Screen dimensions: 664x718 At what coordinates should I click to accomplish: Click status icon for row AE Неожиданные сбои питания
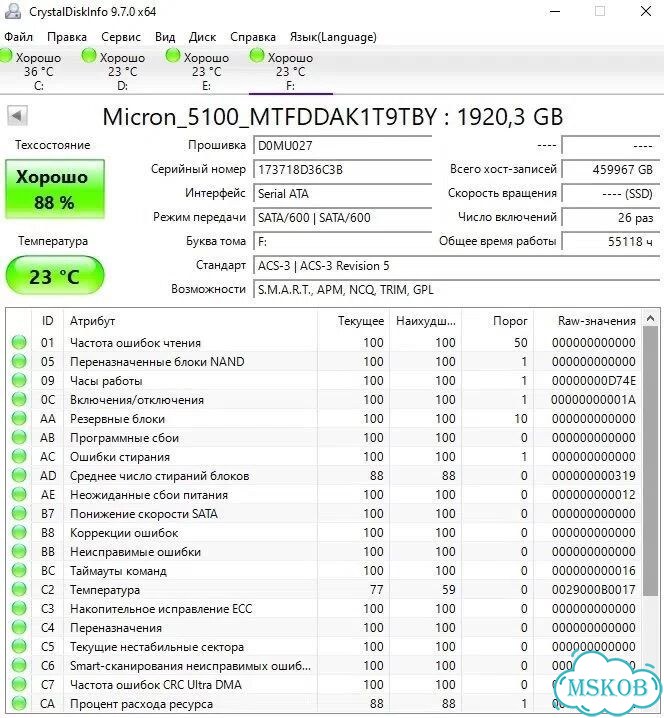pos(19,495)
